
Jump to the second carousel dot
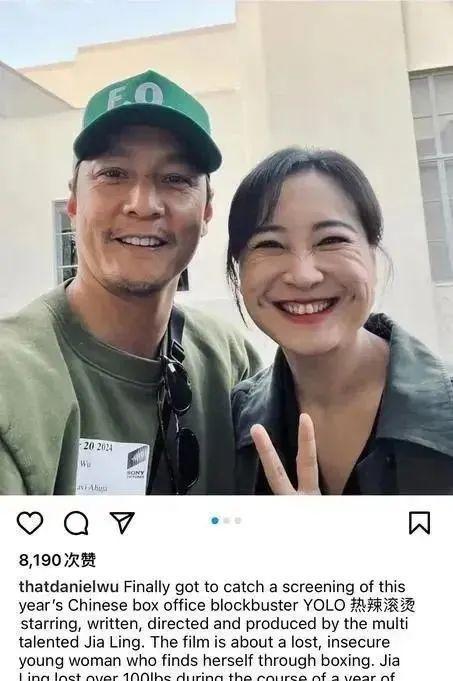(x=227, y=520)
